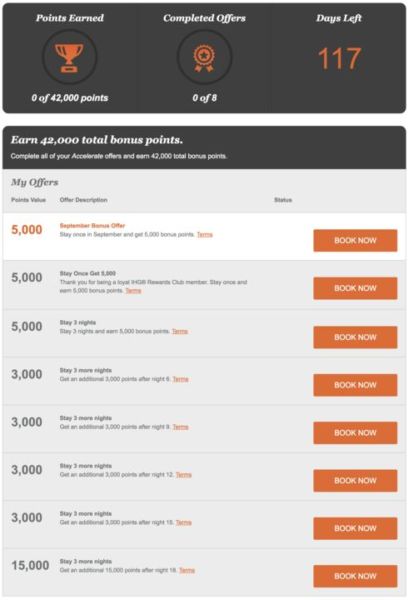The width and height of the screenshot is (409, 600).
Task: Open Terms link for Stay Once Get 5,000
Action: 133,291
